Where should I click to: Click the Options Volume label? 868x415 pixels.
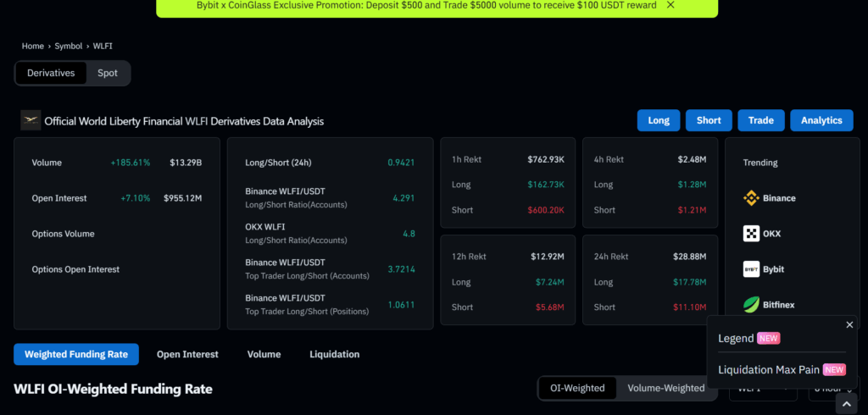63,234
